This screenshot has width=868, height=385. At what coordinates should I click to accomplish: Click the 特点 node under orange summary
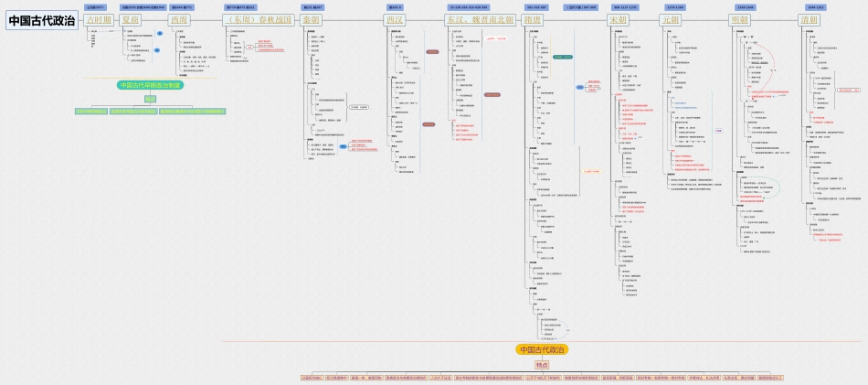[542, 364]
